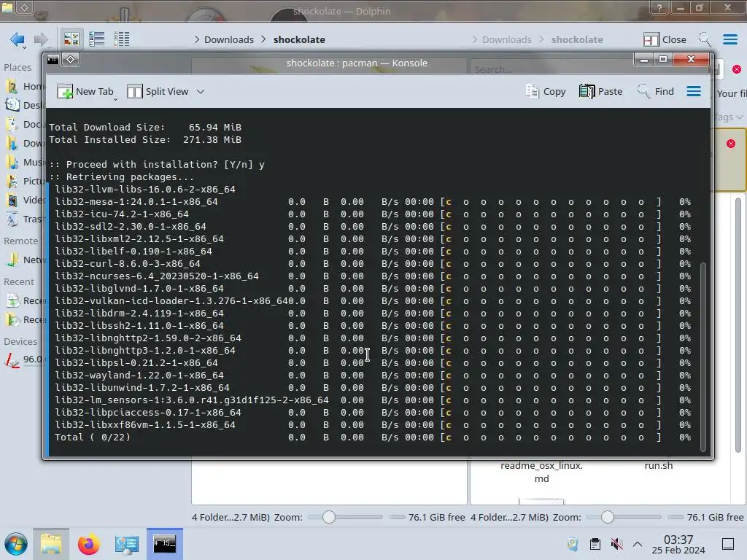Click Paste in the Konsole toolbar

(601, 91)
